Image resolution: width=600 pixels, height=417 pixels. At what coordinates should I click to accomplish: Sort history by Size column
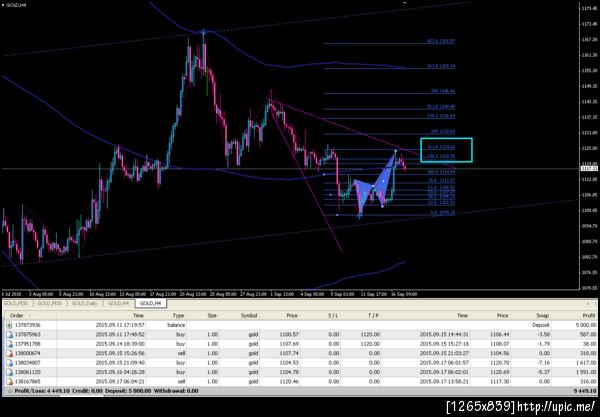coord(212,316)
